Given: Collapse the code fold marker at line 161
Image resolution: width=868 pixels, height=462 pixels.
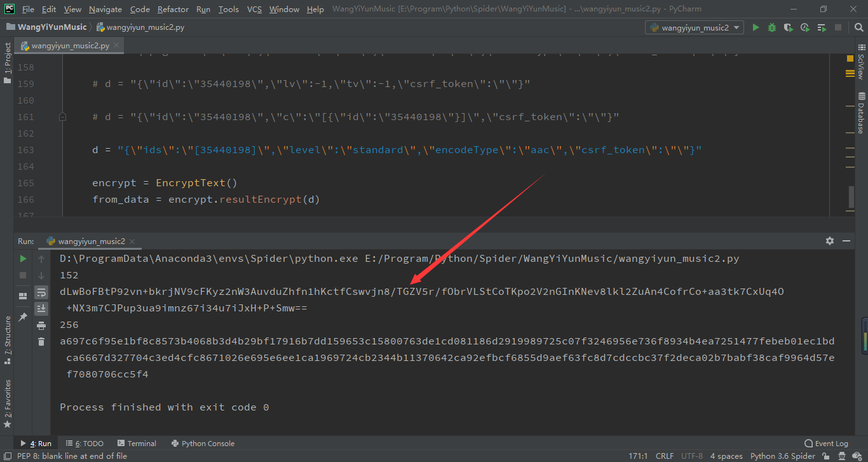Looking at the screenshot, I should pyautogui.click(x=62, y=117).
